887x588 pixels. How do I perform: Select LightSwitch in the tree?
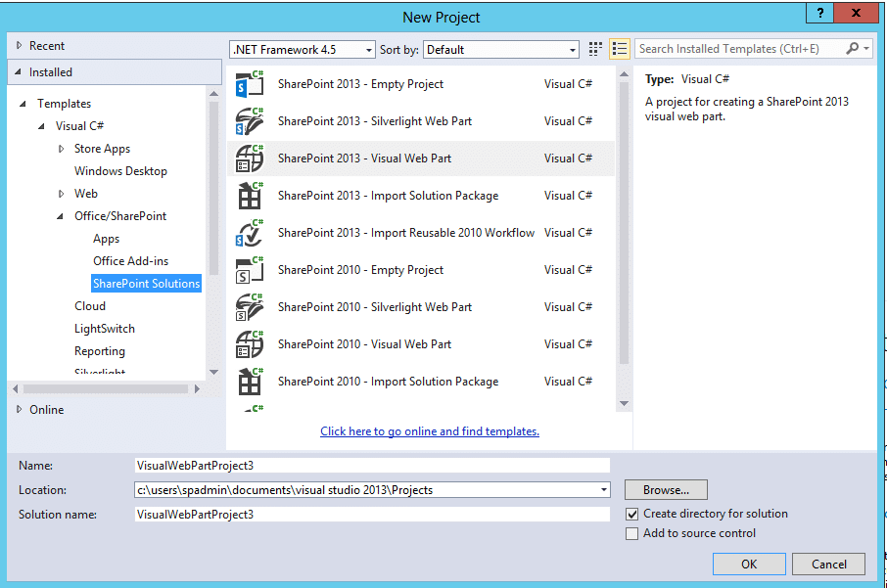[105, 329]
